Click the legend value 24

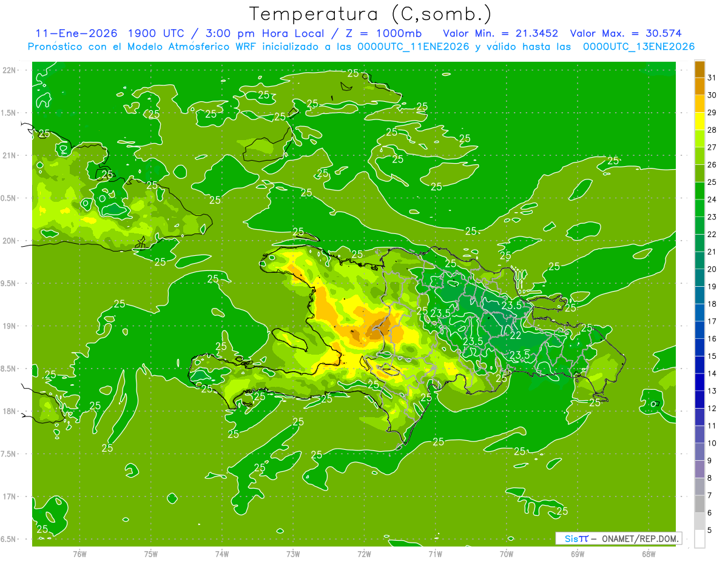[x=712, y=199]
